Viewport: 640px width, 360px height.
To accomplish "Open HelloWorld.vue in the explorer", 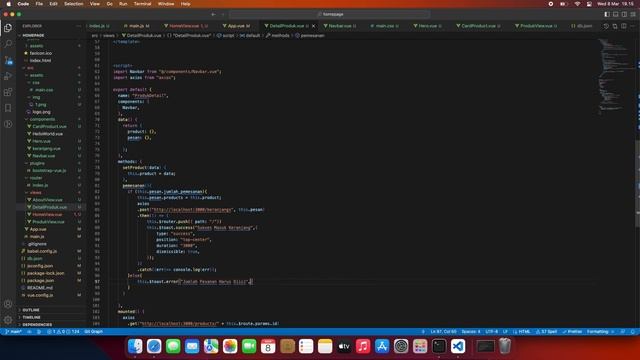I will 47,134.
